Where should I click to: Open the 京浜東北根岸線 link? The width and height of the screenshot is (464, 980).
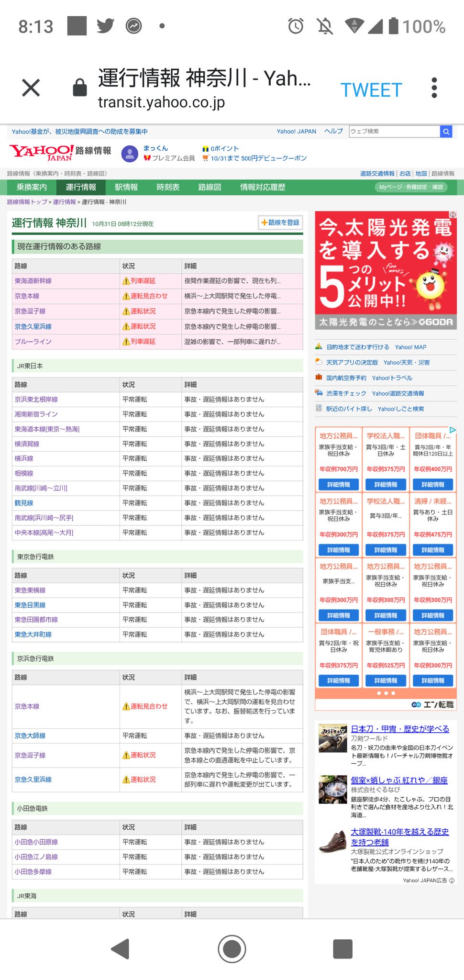pyautogui.click(x=36, y=400)
